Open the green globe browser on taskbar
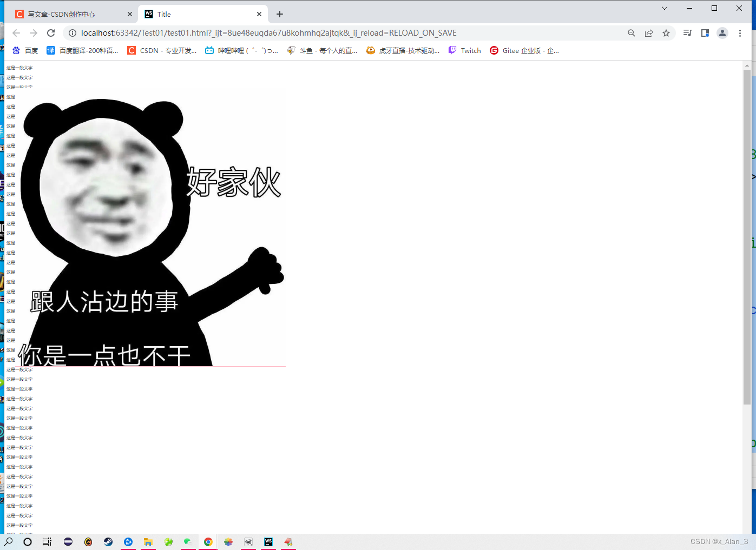This screenshot has height=550, width=756. [x=168, y=541]
